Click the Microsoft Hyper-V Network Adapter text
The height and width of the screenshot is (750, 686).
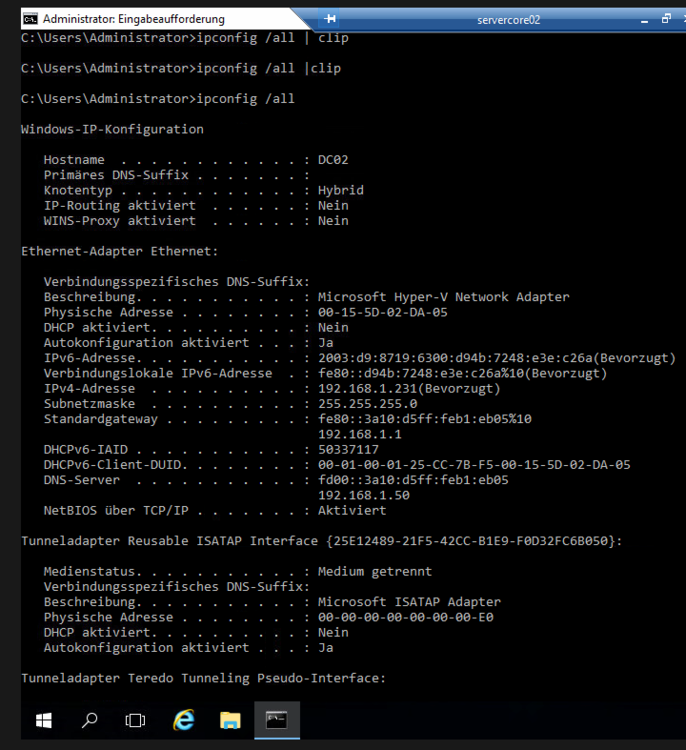tap(443, 297)
